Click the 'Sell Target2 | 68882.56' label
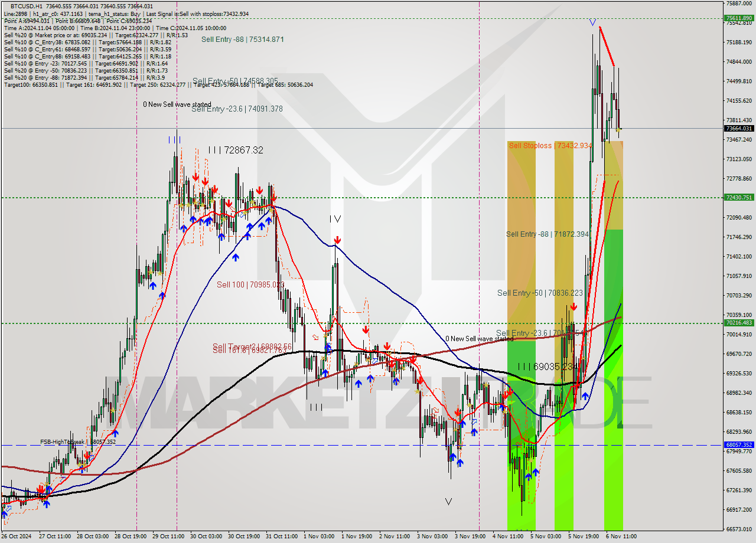The height and width of the screenshot is (543, 756). [x=252, y=346]
